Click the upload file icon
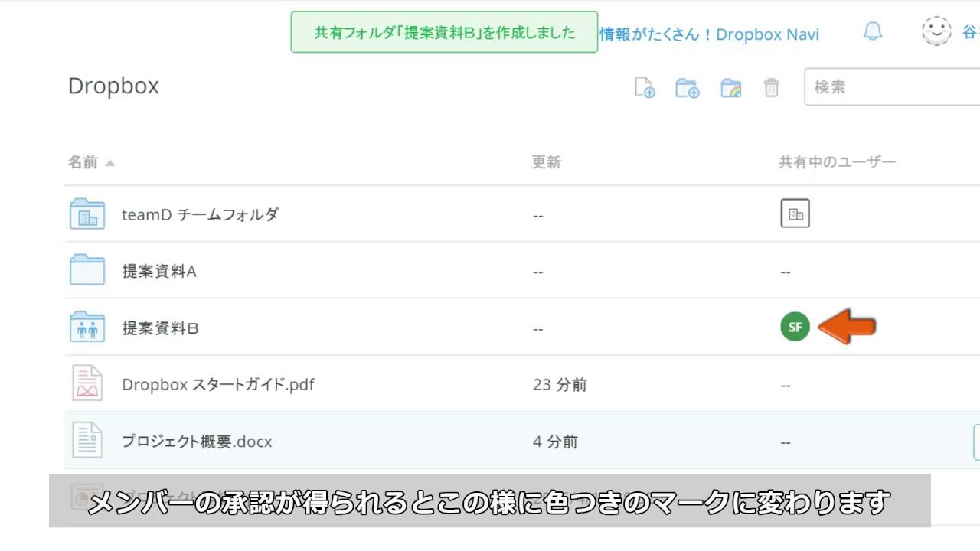The width and height of the screenshot is (980, 551). tap(645, 87)
